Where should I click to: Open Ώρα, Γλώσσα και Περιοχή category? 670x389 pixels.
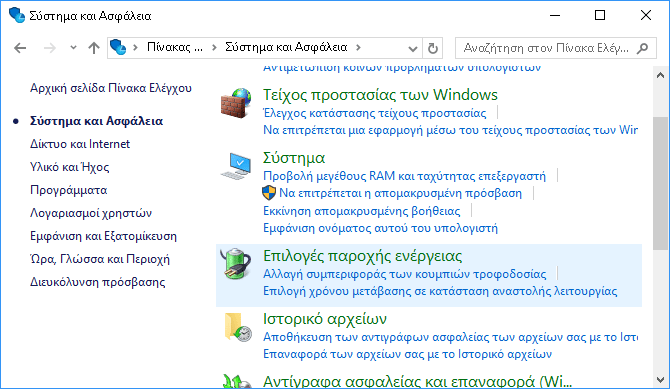(x=100, y=259)
